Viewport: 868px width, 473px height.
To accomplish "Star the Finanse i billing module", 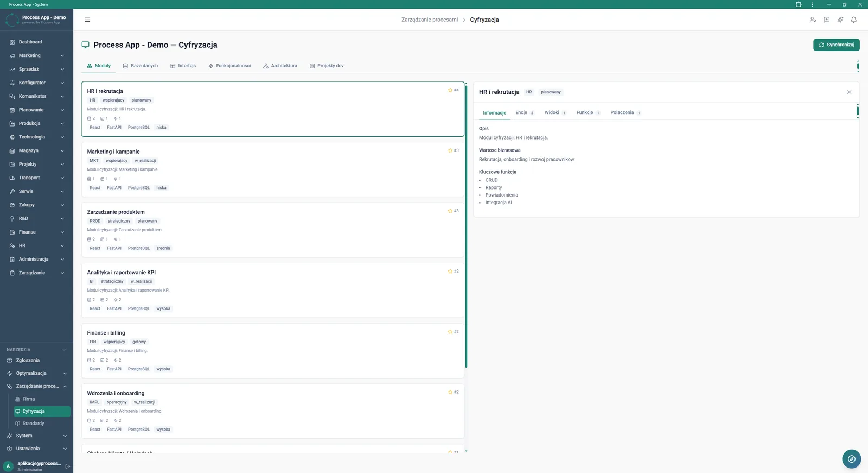I will pyautogui.click(x=450, y=331).
